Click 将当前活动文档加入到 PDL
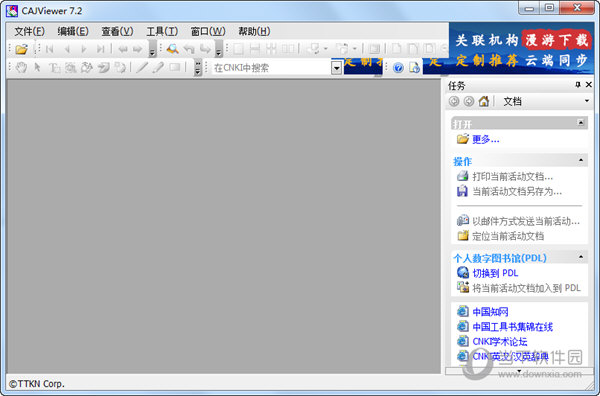This screenshot has width=600, height=396. pos(526,288)
